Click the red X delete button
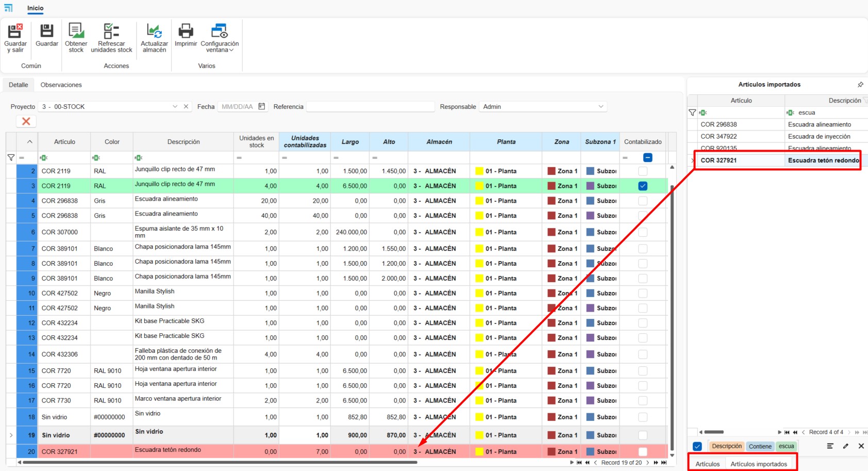The width and height of the screenshot is (868, 471). 26,121
